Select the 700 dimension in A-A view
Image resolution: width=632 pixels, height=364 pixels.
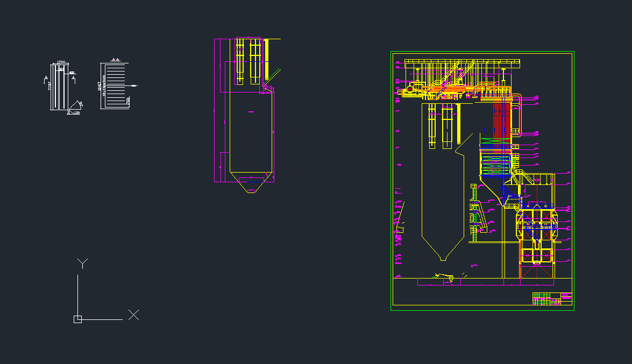[127, 101]
